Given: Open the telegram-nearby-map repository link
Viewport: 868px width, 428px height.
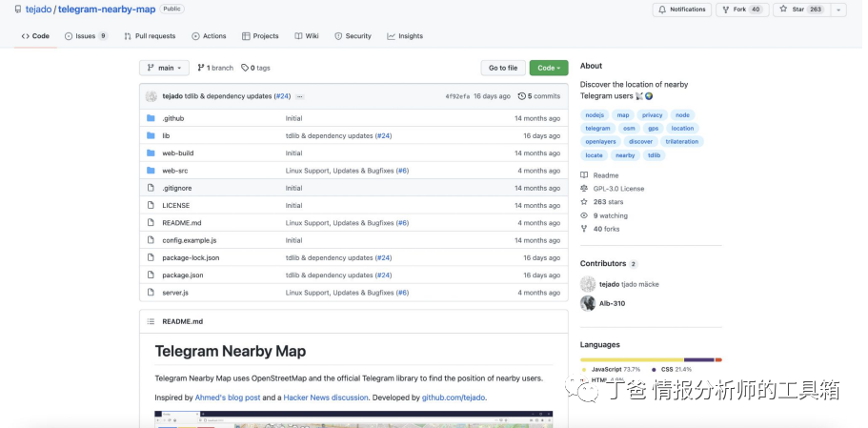Looking at the screenshot, I should coord(107,10).
